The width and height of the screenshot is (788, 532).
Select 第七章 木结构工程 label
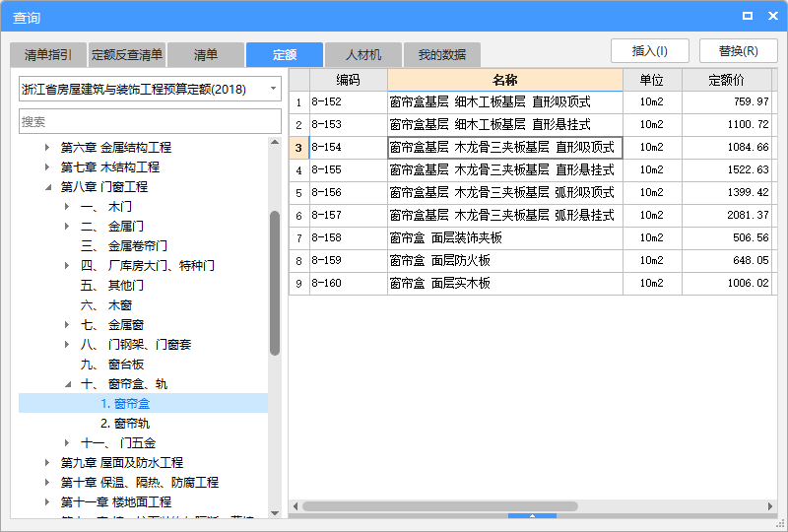110,166
